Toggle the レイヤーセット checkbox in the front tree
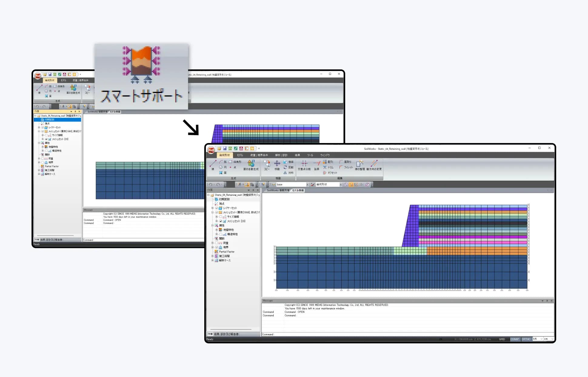The image size is (588, 377). (216, 208)
